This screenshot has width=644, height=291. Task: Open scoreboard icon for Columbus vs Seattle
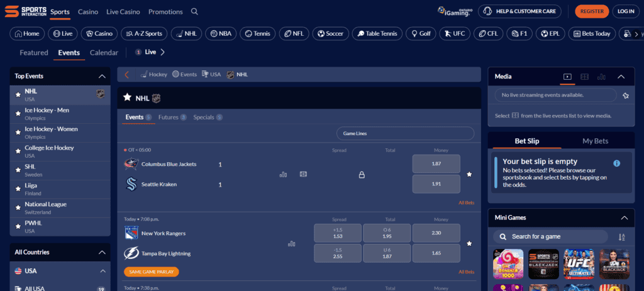pyautogui.click(x=303, y=175)
